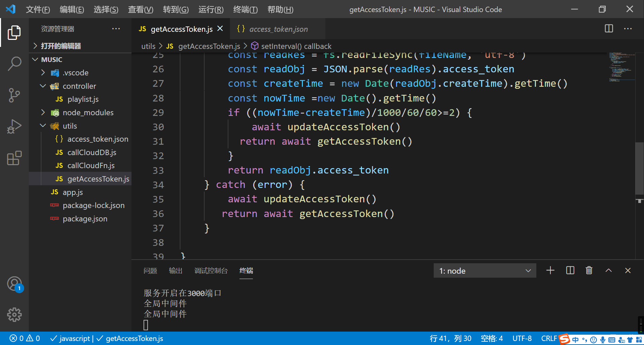644x345 pixels.
Task: Click the split editor right icon
Action: coord(609,29)
